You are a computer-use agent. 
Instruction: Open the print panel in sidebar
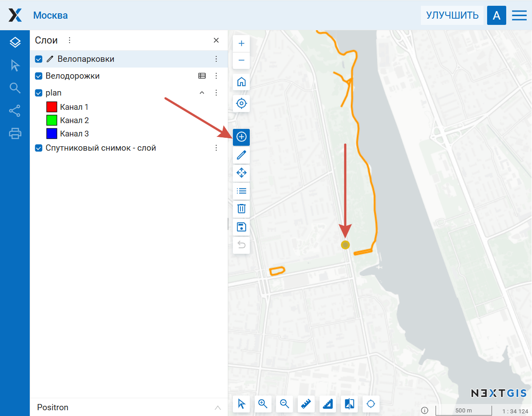15,133
